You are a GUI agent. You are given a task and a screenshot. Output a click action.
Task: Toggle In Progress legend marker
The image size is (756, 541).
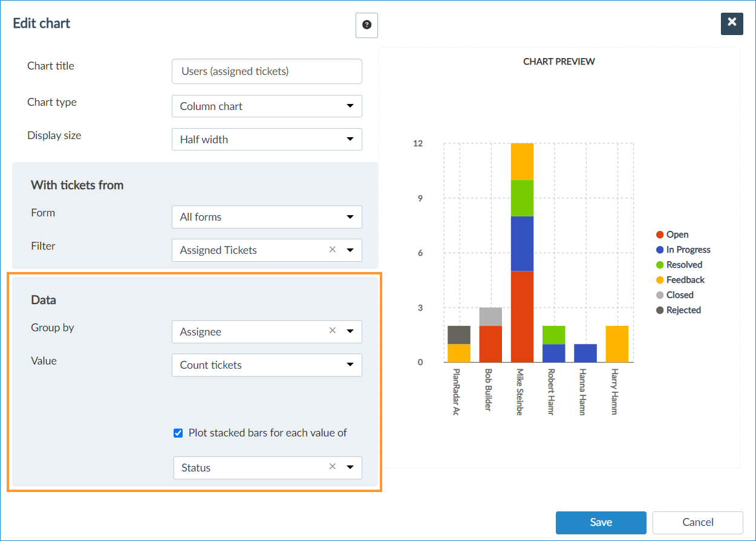[660, 250]
